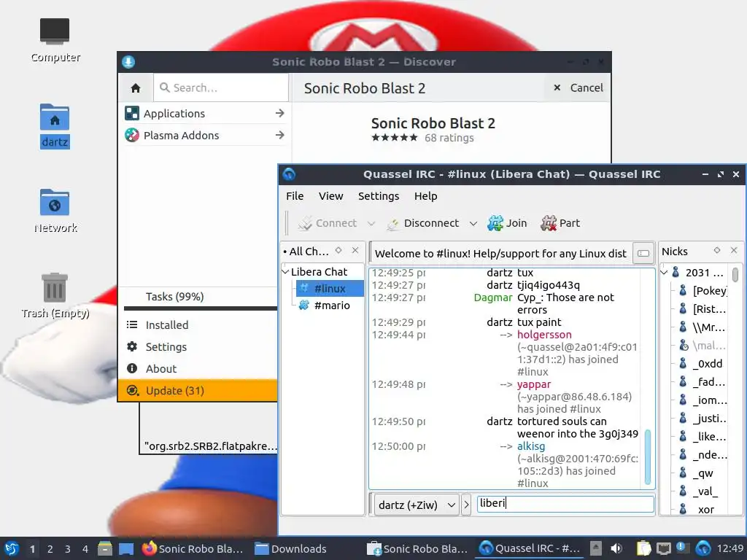Image resolution: width=747 pixels, height=560 pixels.
Task: Click the Tasks progress bar in Discover
Action: pyautogui.click(x=200, y=308)
